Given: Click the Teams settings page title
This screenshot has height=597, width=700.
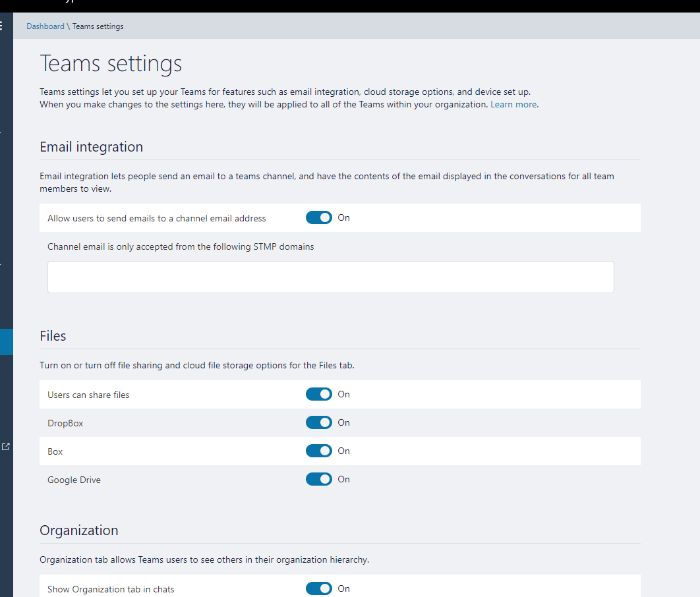Looking at the screenshot, I should (x=111, y=63).
